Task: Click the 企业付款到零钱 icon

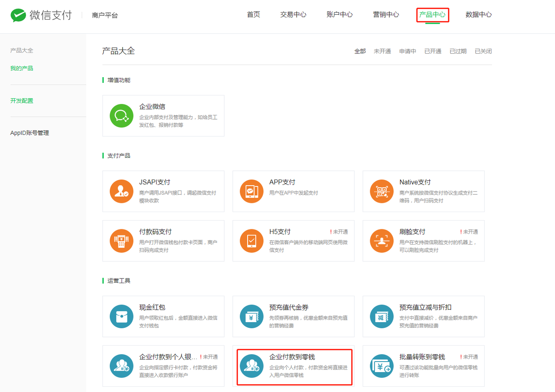Action: (x=251, y=366)
